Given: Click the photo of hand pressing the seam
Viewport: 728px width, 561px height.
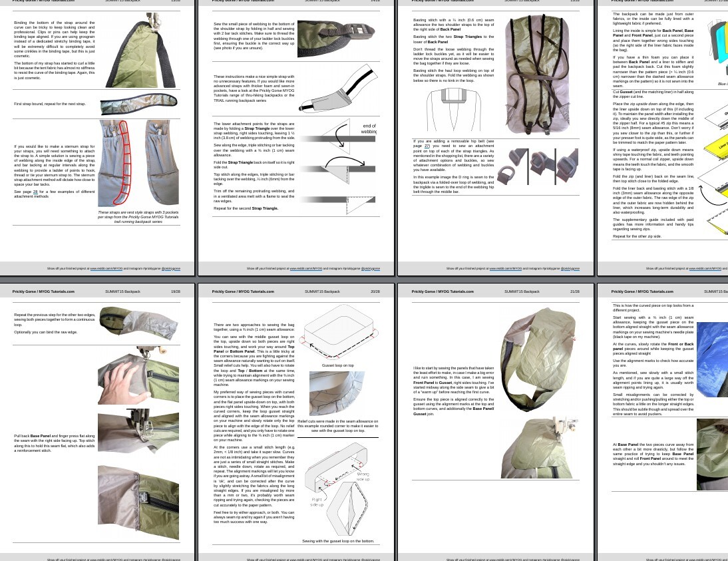Looking at the screenshot, I should click(x=138, y=376).
